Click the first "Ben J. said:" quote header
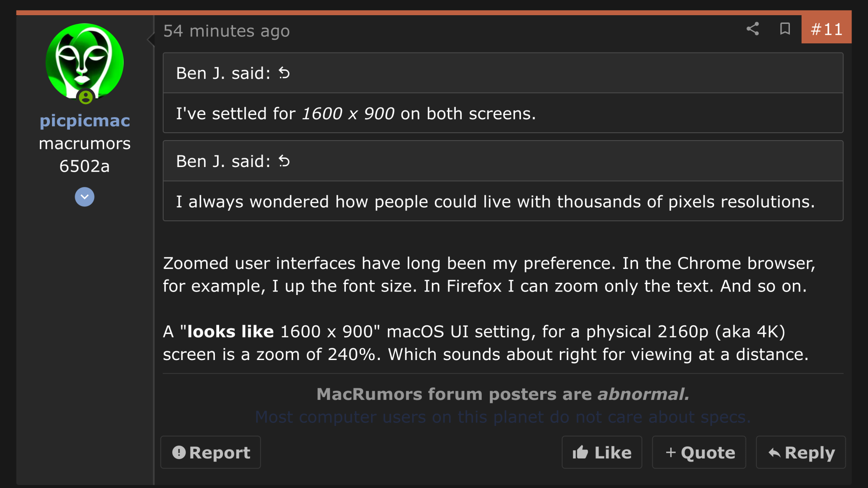Image resolution: width=868 pixels, height=488 pixels. pos(503,73)
